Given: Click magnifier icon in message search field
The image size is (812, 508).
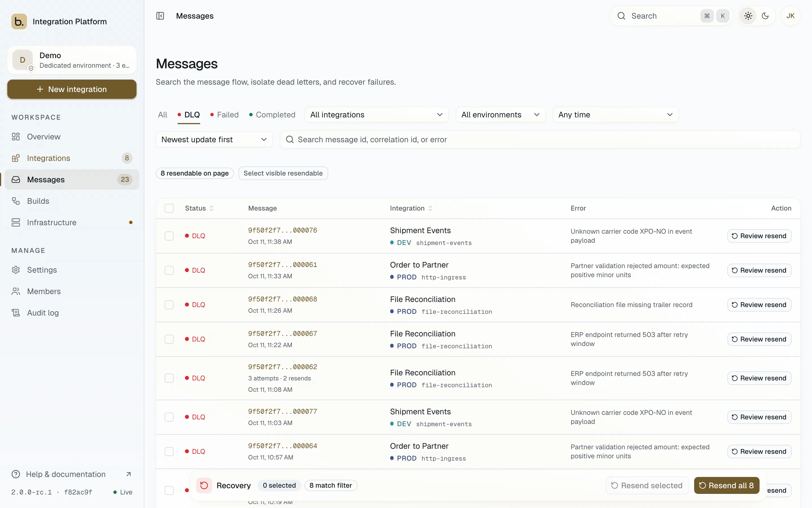Looking at the screenshot, I should tap(290, 139).
